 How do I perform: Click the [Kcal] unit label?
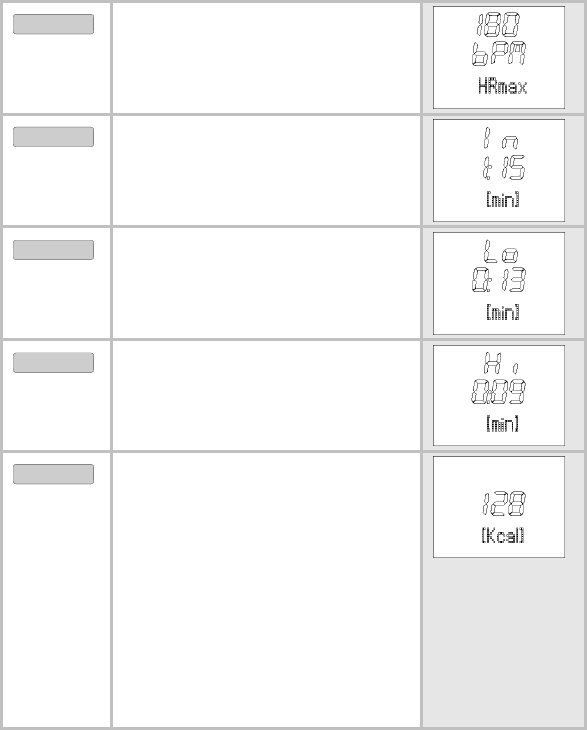[x=503, y=535]
